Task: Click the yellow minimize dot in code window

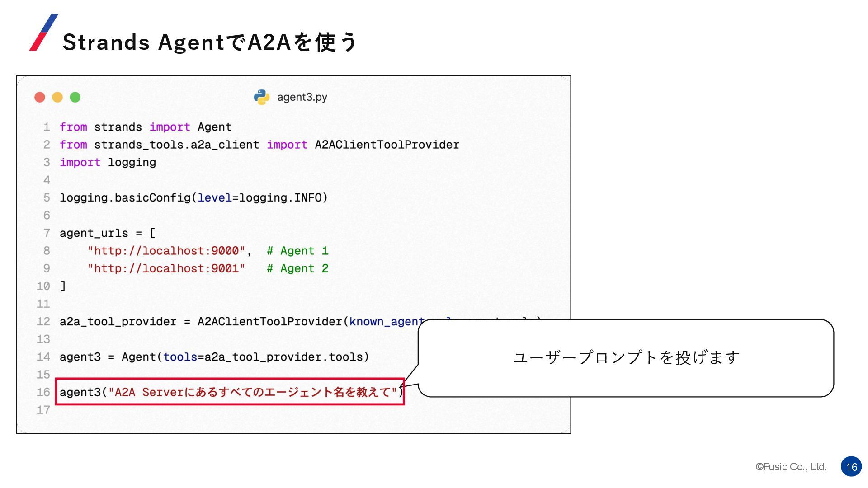Action: [57, 97]
